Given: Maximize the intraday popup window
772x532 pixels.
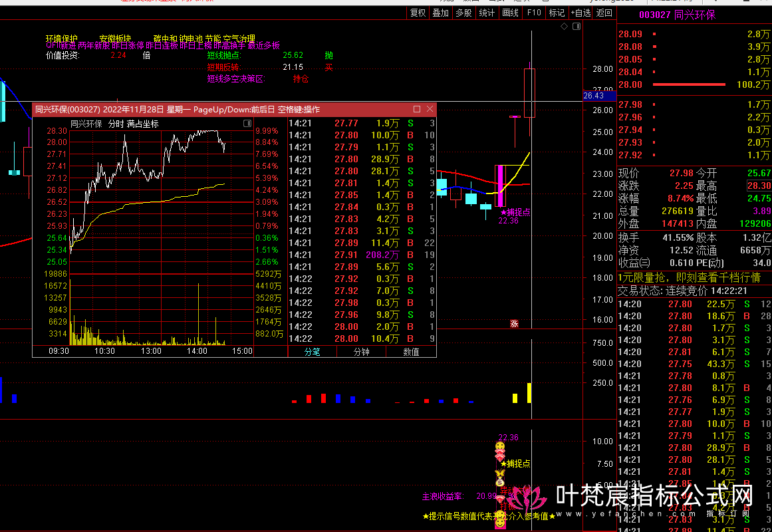Looking at the screenshot, I should 417,109.
